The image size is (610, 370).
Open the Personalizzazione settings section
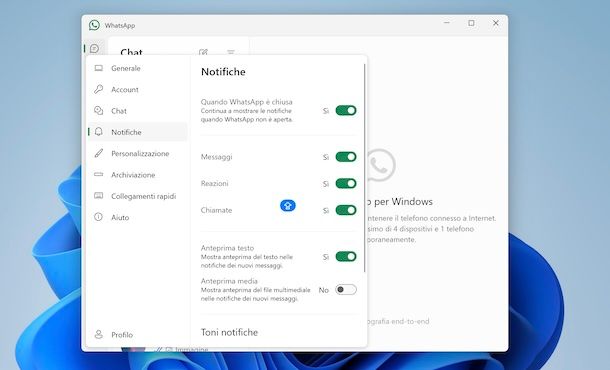[x=138, y=153]
